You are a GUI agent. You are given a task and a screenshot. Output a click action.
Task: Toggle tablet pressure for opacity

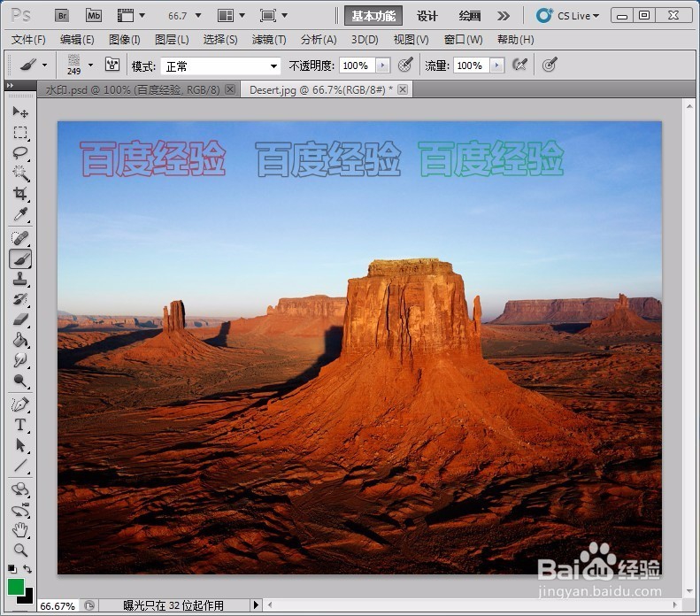405,65
